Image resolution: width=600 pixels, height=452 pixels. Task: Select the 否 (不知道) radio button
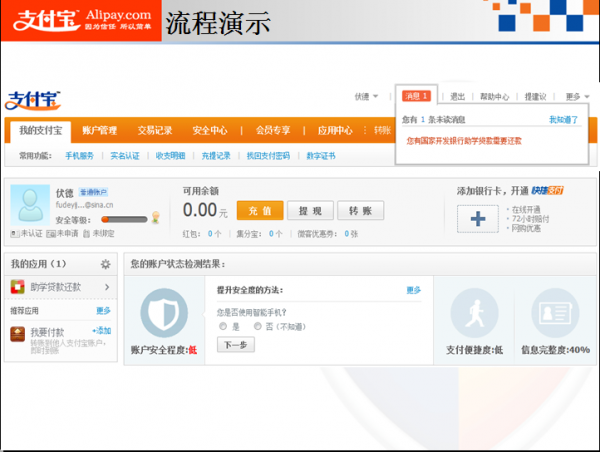click(257, 326)
